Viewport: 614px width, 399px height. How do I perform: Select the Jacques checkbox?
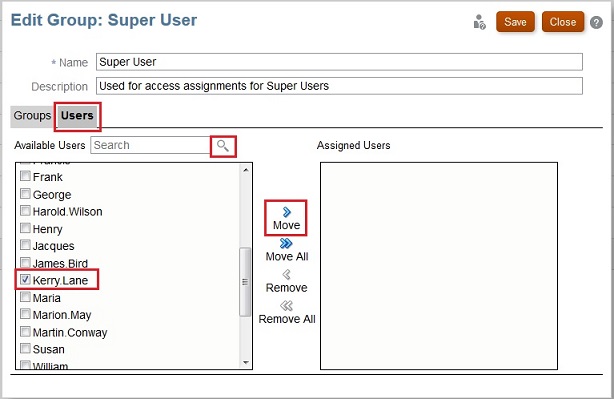click(x=25, y=245)
